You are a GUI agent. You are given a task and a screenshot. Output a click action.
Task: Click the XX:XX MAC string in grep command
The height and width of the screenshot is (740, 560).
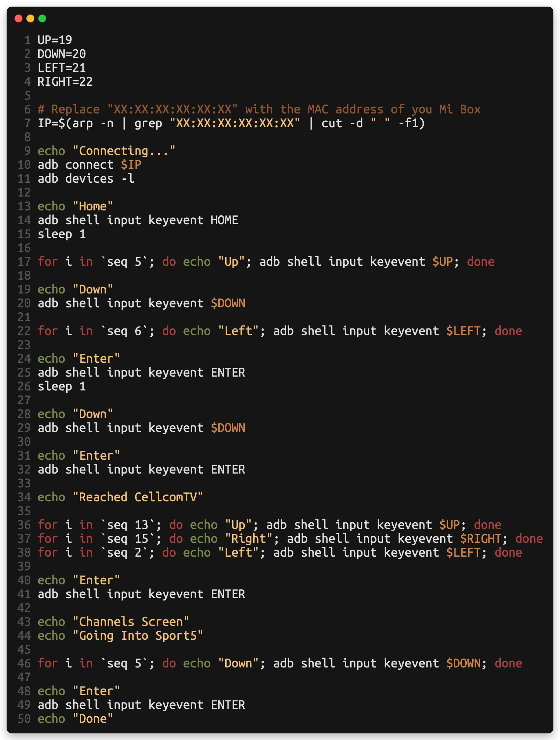[235, 123]
